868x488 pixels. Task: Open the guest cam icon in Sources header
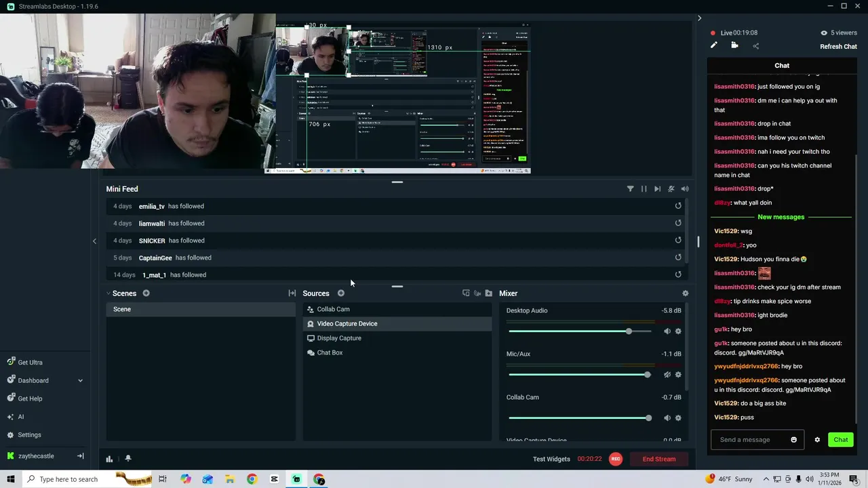[477, 293]
